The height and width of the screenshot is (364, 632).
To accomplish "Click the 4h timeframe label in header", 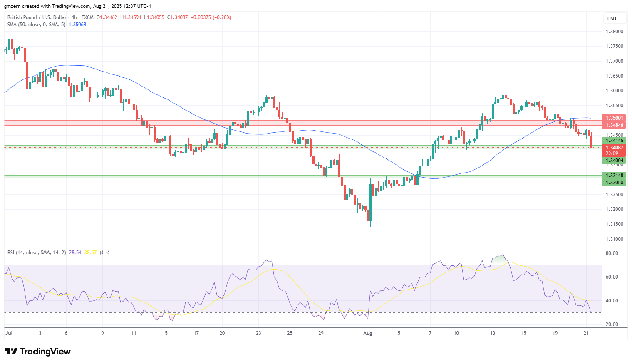I will pos(74,17).
